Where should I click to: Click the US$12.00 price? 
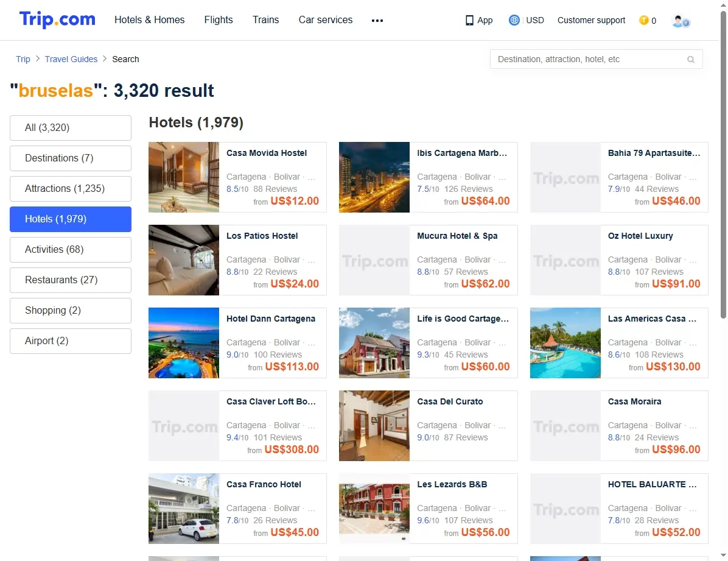pos(295,201)
